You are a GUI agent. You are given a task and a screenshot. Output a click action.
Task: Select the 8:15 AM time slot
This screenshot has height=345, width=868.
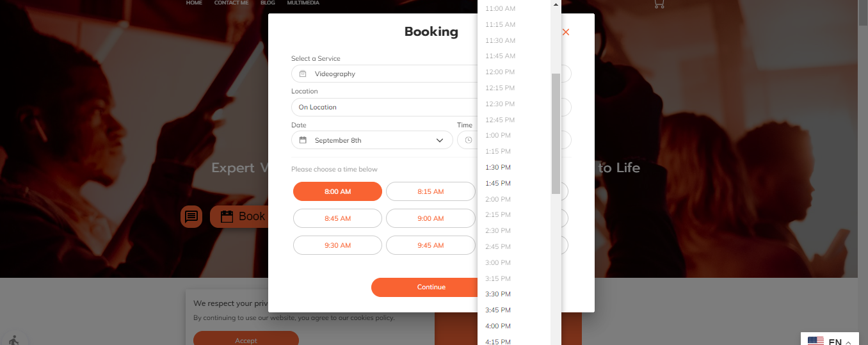click(430, 191)
